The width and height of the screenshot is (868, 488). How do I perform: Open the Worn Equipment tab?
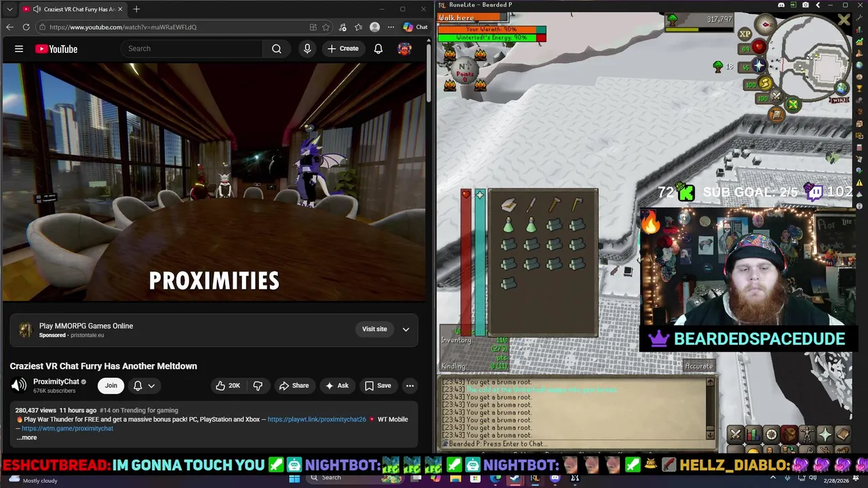coord(807,434)
